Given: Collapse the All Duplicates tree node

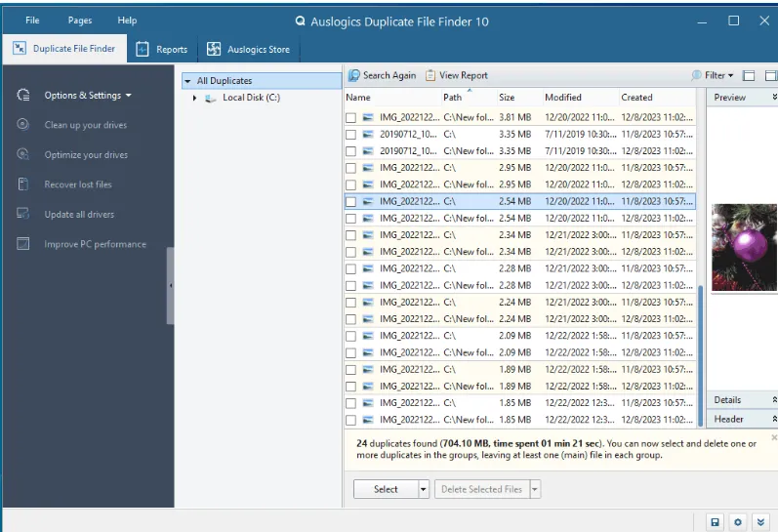Looking at the screenshot, I should coord(187,81).
